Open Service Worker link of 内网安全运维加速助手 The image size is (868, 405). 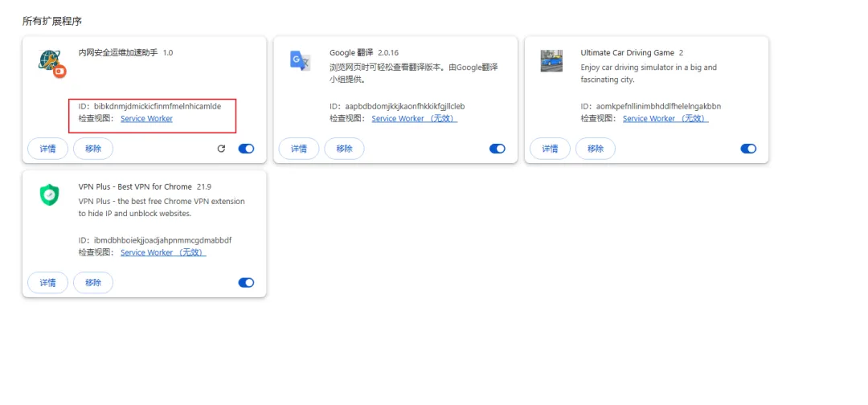[x=147, y=118]
